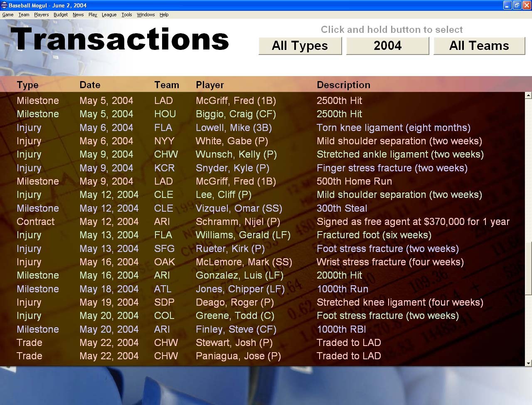Click the Baseball Mogul title bar icon
This screenshot has width=532, height=405.
pos(4,5)
